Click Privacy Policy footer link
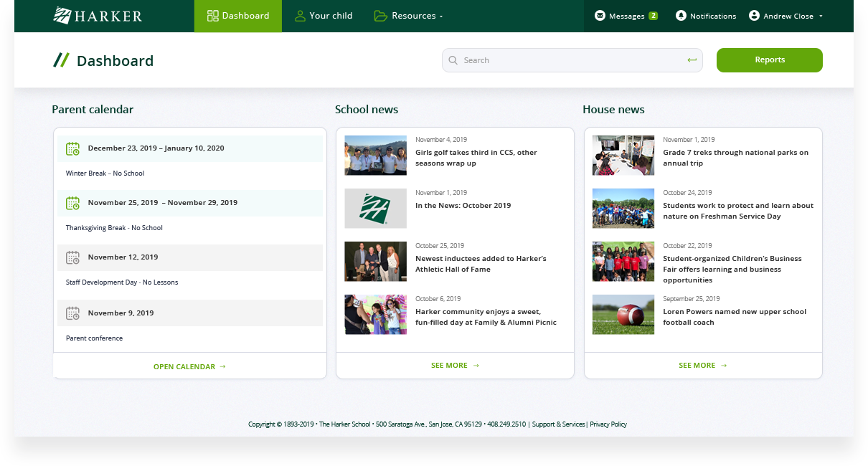The width and height of the screenshot is (868, 466). tap(608, 424)
